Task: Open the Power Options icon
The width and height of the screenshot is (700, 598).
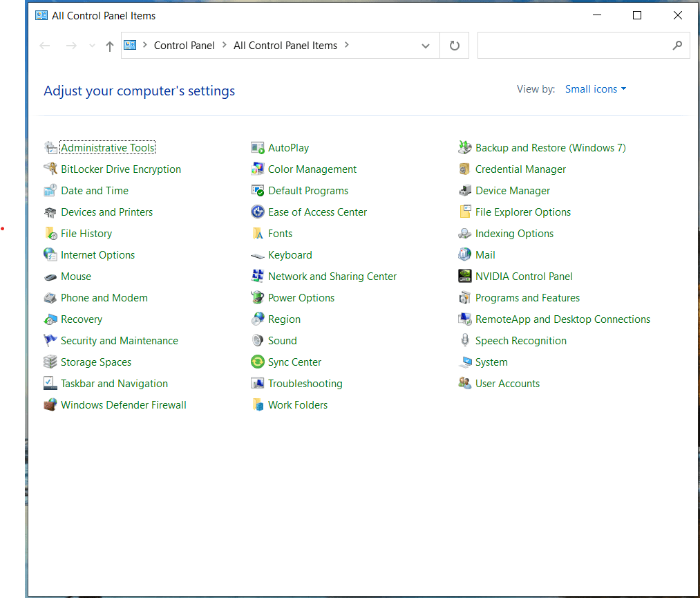Action: point(258,298)
